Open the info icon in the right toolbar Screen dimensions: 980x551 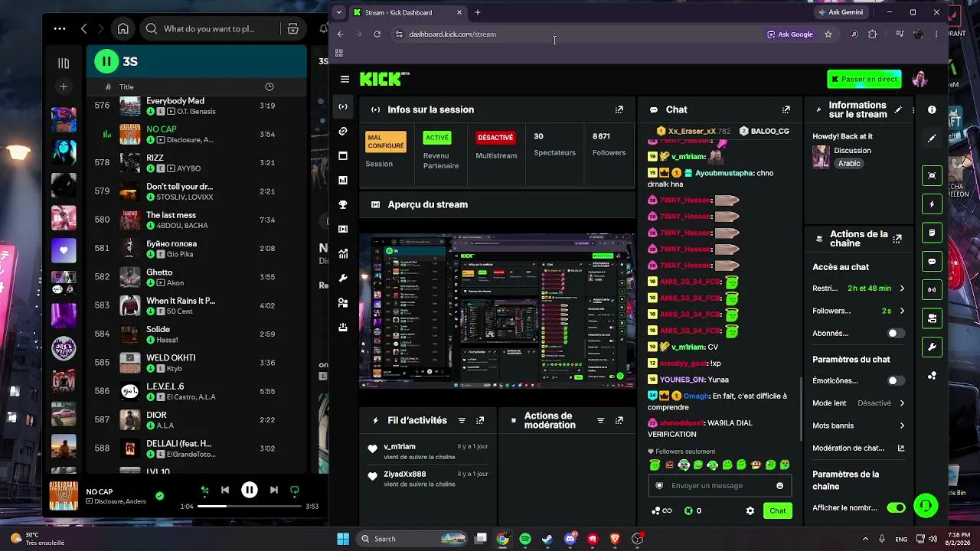pyautogui.click(x=932, y=109)
